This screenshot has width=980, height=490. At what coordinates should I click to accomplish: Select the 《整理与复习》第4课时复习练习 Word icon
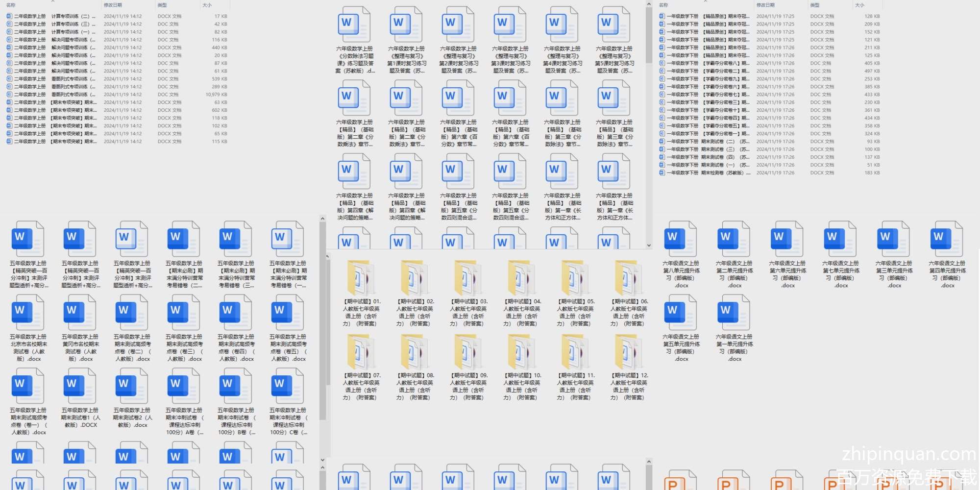tap(562, 24)
